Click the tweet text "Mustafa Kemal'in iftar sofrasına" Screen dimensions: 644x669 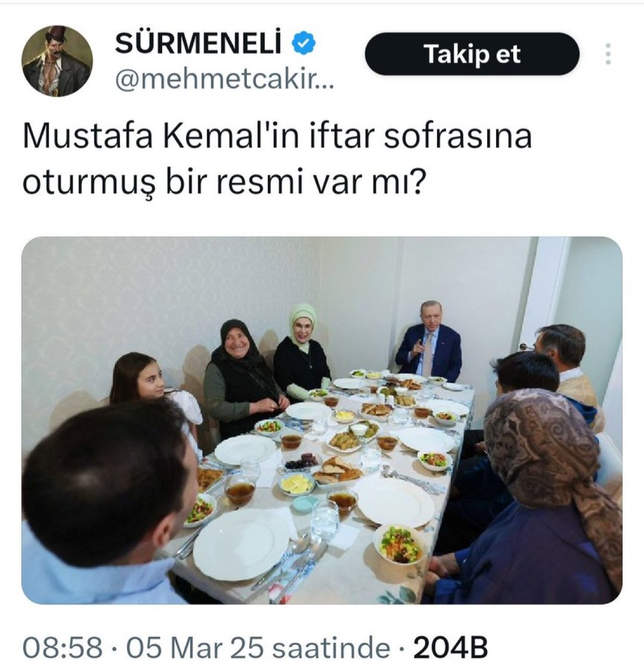(277, 137)
